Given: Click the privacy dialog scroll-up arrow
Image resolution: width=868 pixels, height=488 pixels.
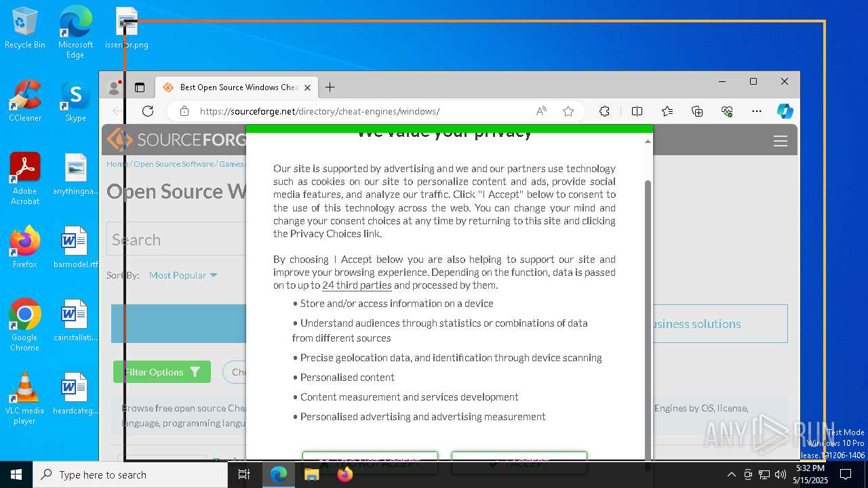Looking at the screenshot, I should coord(648,142).
